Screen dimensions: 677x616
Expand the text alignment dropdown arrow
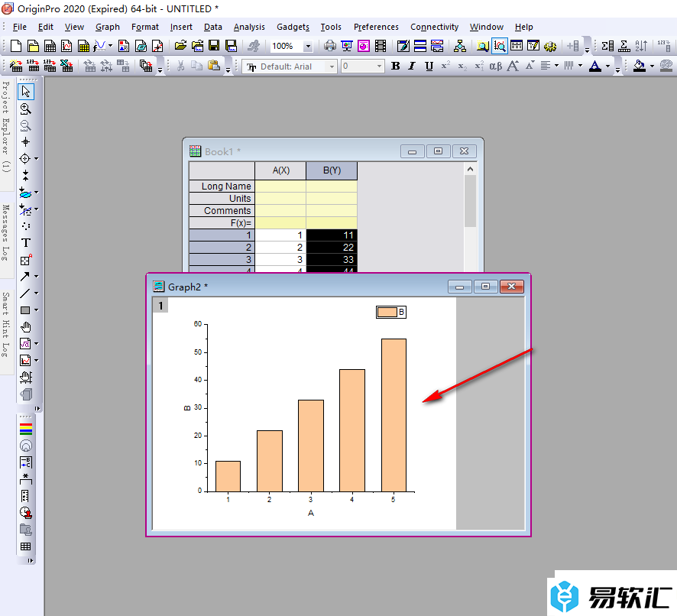[x=556, y=66]
